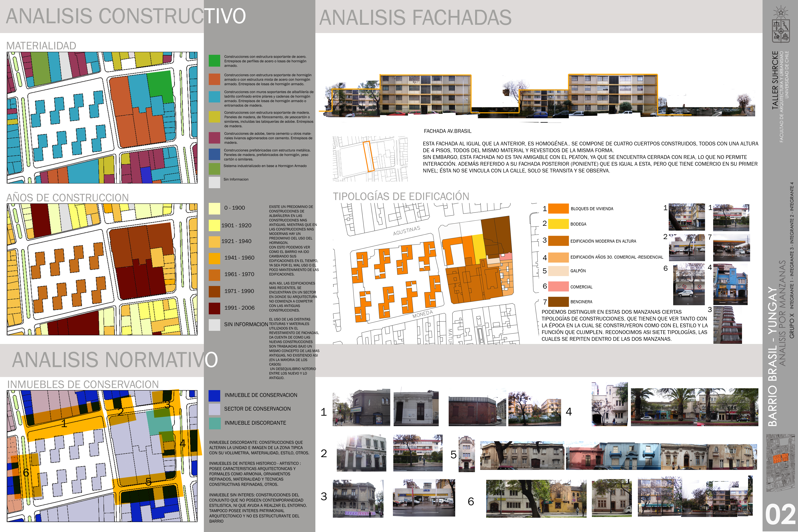Screen dimensions: 798x532
Task: Click the orange concrete structure legend swatch
Action: click(214, 79)
